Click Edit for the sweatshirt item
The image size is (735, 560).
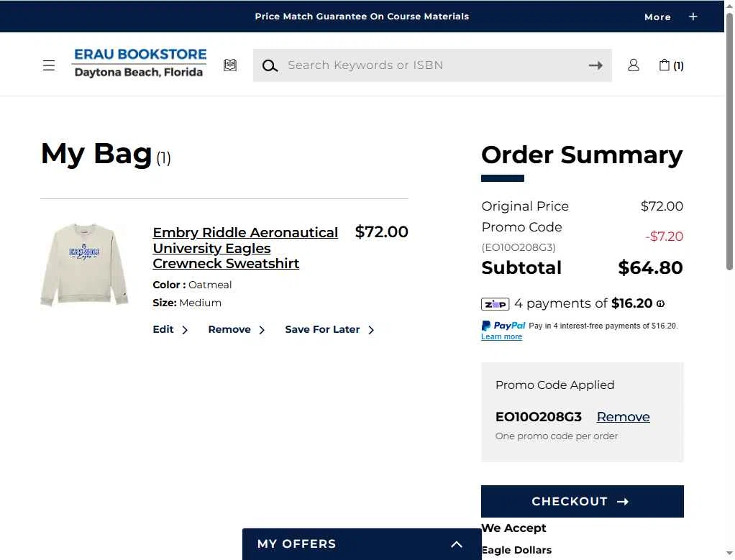tap(170, 330)
